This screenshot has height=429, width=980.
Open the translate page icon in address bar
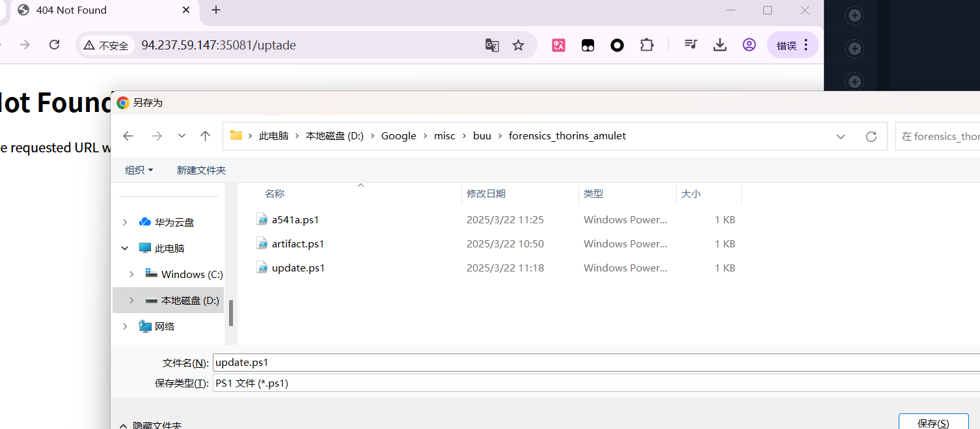(x=492, y=45)
